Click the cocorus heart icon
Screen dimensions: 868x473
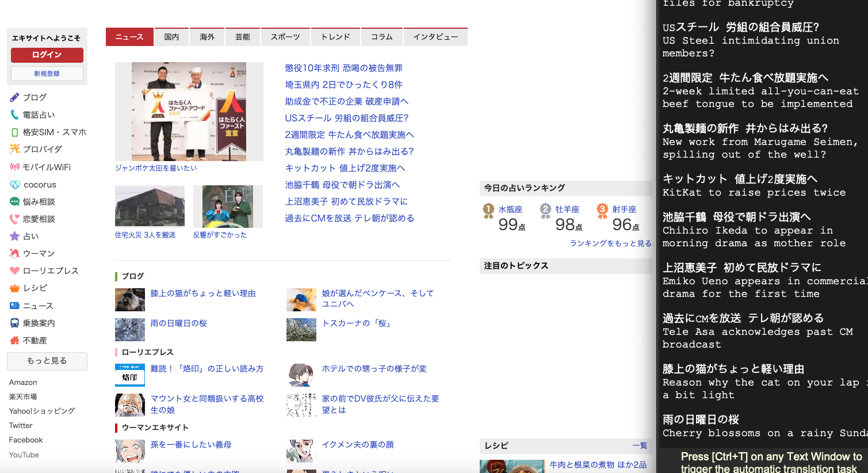pos(15,185)
